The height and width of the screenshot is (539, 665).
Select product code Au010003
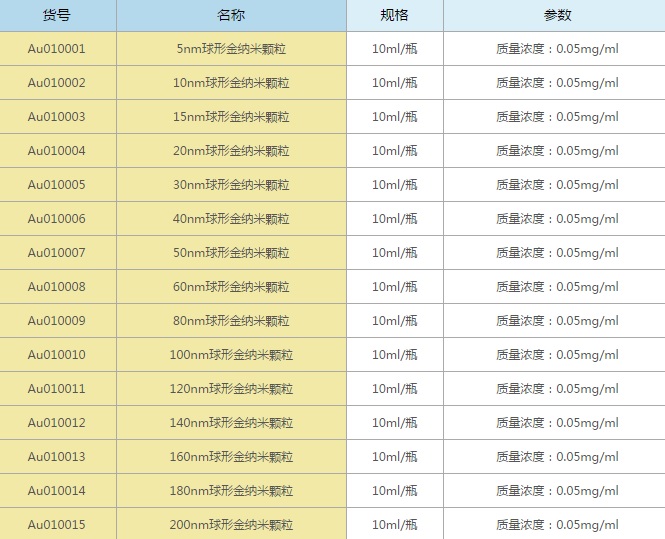pyautogui.click(x=57, y=117)
